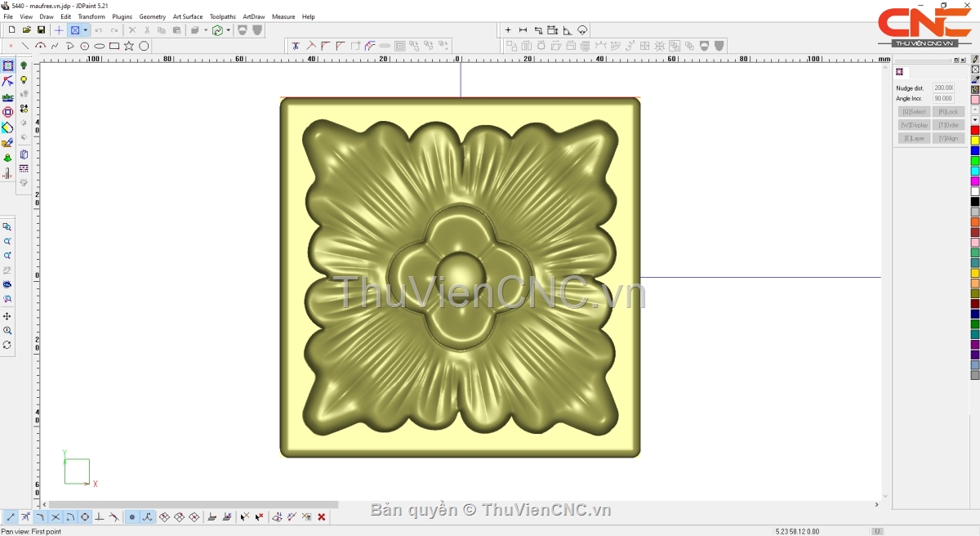Image resolution: width=980 pixels, height=536 pixels.
Task: Open the Geometry menu
Action: [153, 16]
